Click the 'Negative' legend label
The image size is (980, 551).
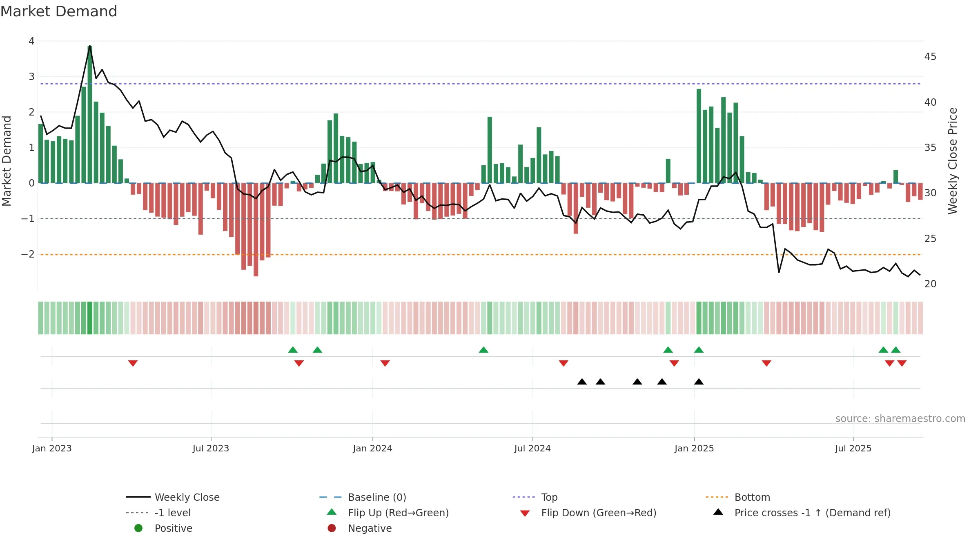(x=370, y=528)
